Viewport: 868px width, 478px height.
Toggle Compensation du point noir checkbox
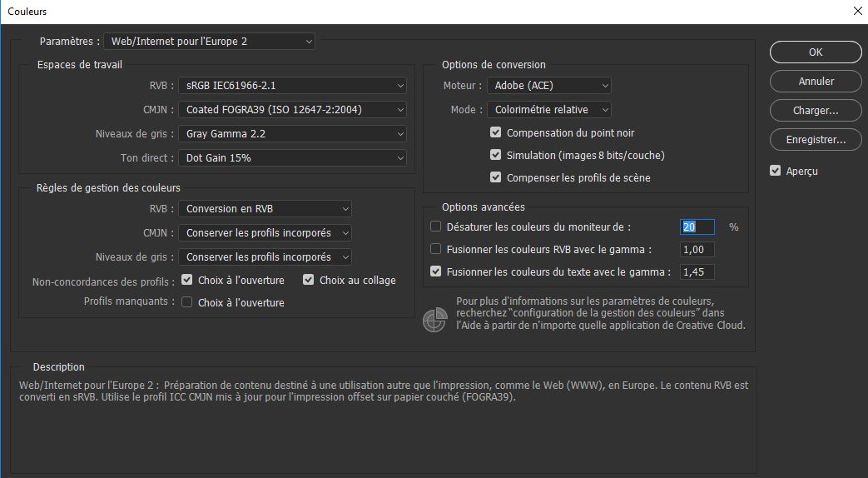coord(496,132)
